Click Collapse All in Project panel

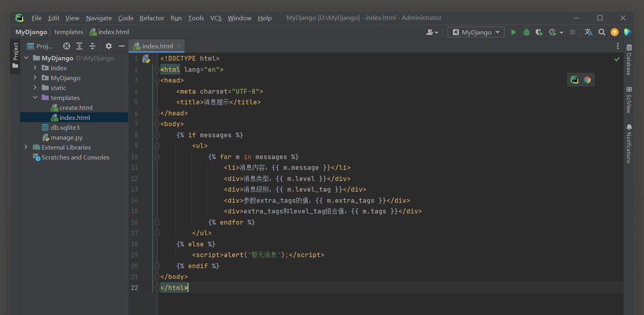point(92,46)
